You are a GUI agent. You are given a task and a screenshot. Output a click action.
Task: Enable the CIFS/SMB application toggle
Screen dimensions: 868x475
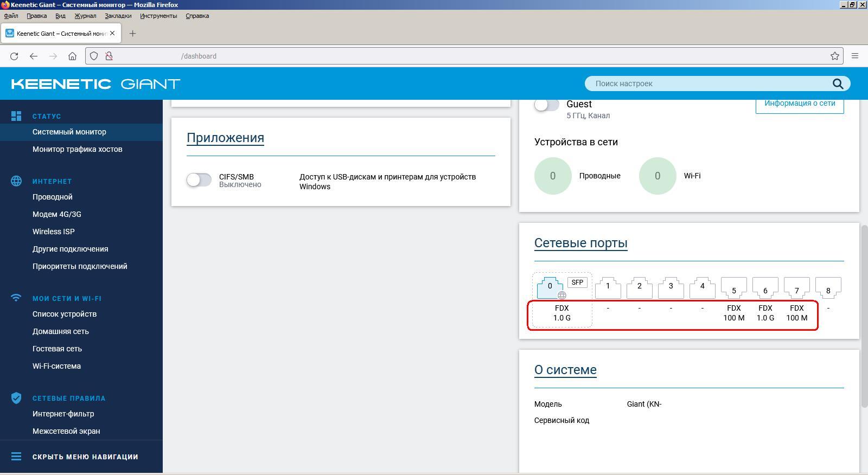pos(199,179)
